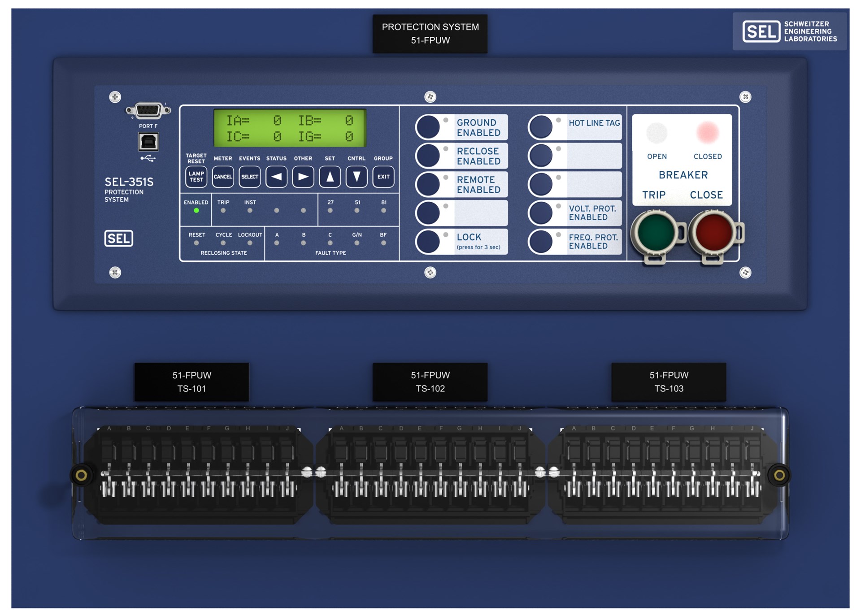Click the SEL-351S model label
This screenshot has width=861, height=616.
(129, 182)
